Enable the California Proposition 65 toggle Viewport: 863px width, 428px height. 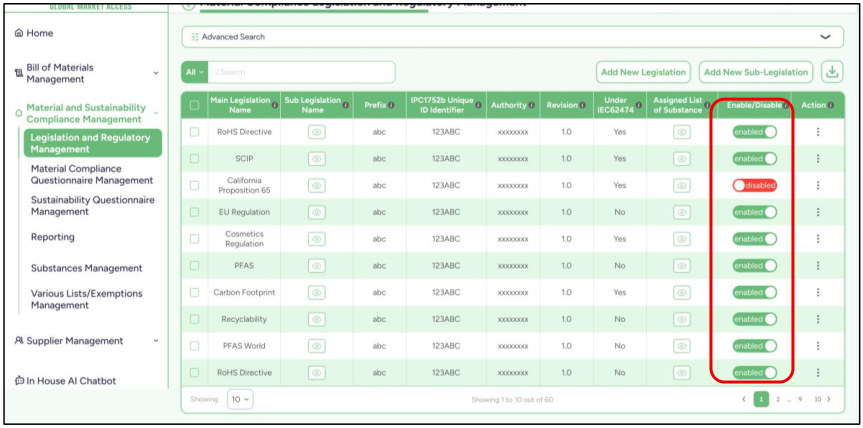tap(755, 185)
